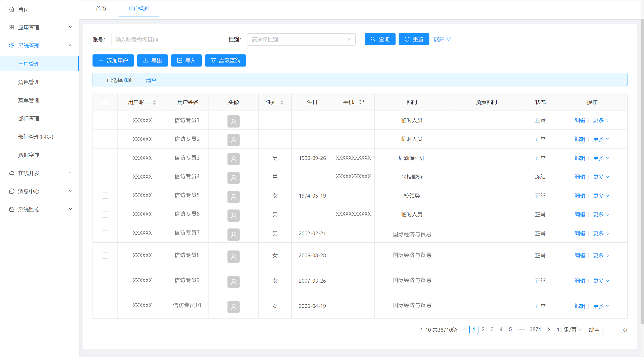Open 更多 dropdown for 信访专员1

coord(601,120)
